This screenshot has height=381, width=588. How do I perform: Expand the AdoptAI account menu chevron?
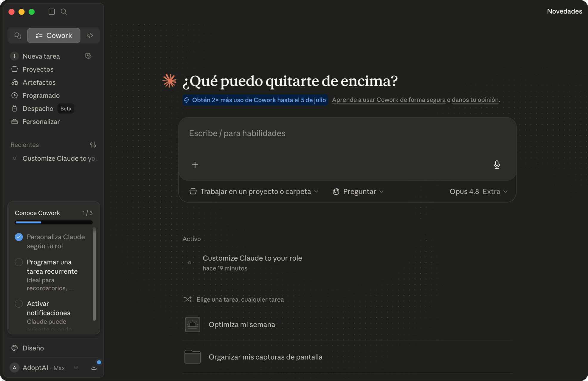(x=76, y=368)
